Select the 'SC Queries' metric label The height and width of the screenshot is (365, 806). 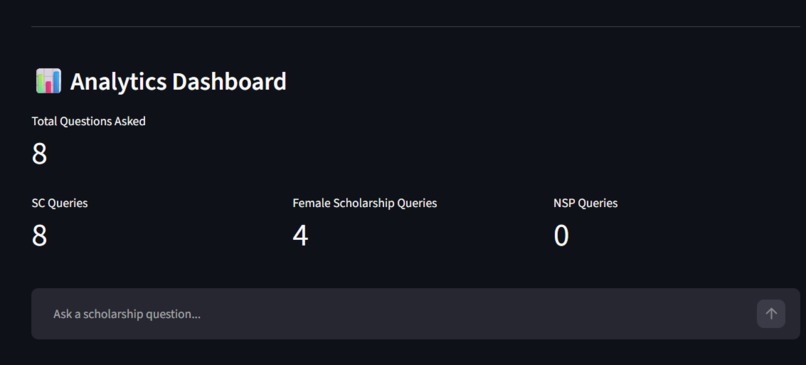(x=60, y=203)
